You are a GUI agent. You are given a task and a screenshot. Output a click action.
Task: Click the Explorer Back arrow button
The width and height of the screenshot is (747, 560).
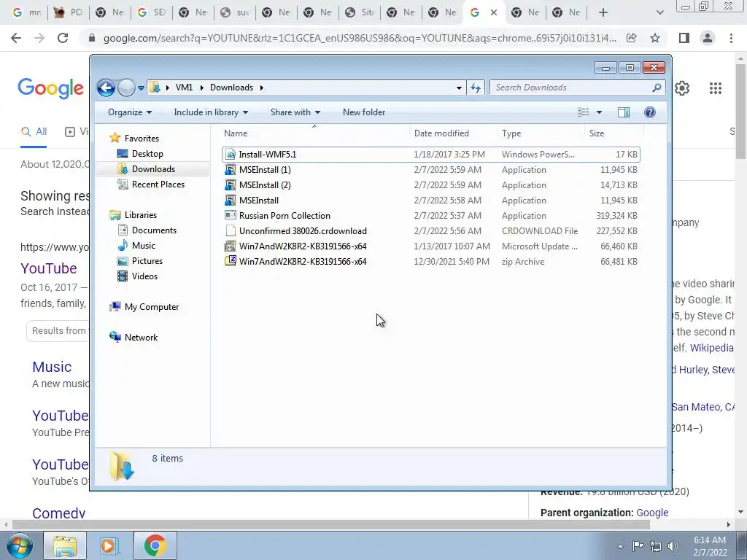106,87
